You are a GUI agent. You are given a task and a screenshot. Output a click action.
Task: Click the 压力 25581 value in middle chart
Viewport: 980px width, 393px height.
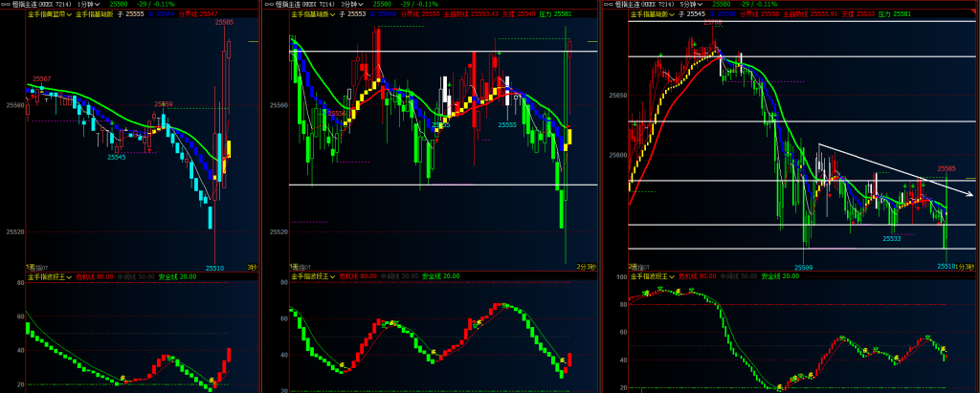coord(558,13)
